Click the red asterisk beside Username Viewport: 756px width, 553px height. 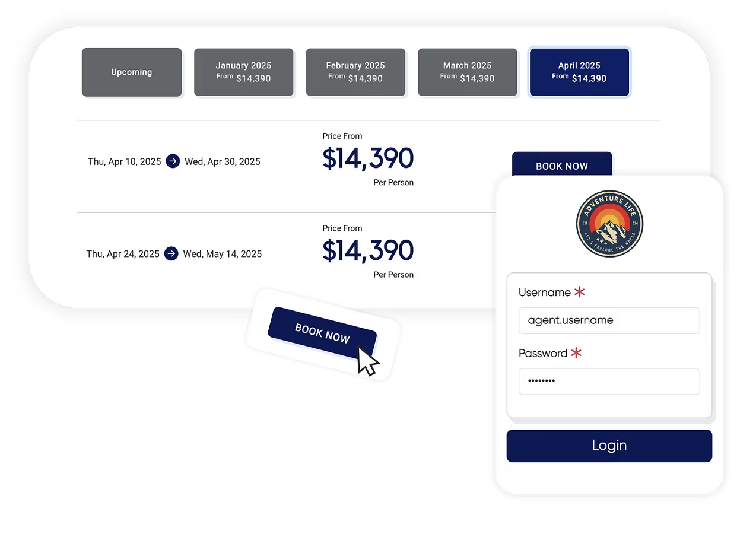click(x=580, y=292)
